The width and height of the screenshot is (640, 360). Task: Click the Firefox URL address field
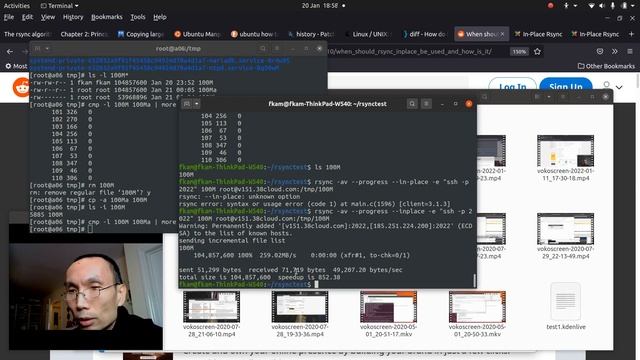click(x=412, y=51)
